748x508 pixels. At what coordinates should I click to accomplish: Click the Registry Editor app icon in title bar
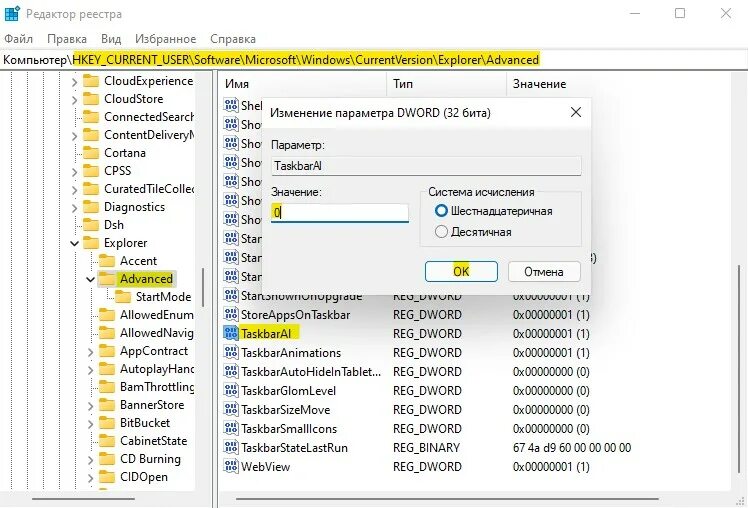(11, 13)
